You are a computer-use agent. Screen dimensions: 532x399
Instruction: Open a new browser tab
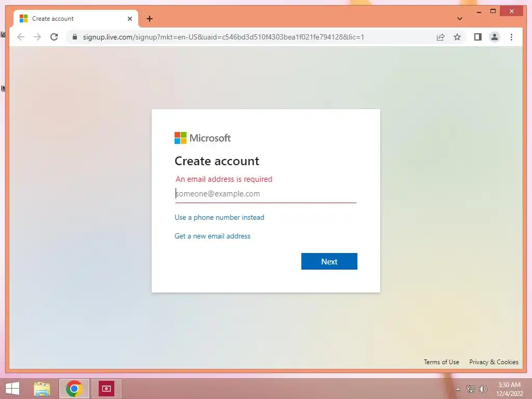point(150,19)
